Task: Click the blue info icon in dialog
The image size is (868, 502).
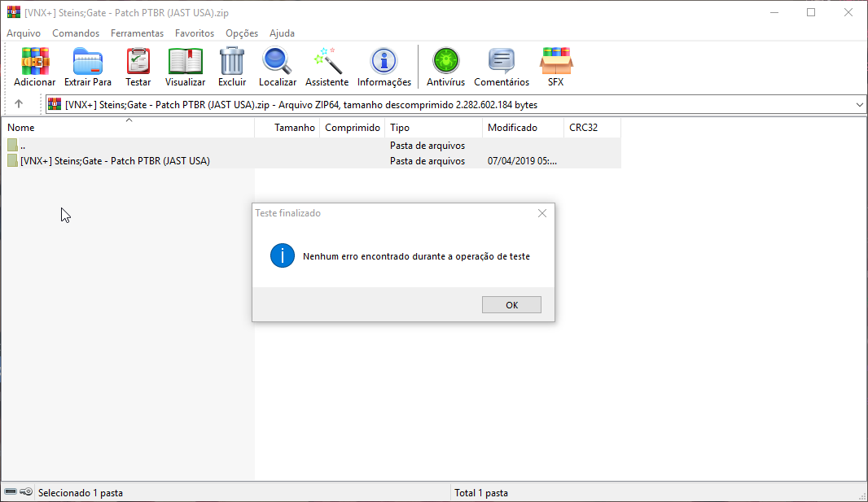Action: 283,256
